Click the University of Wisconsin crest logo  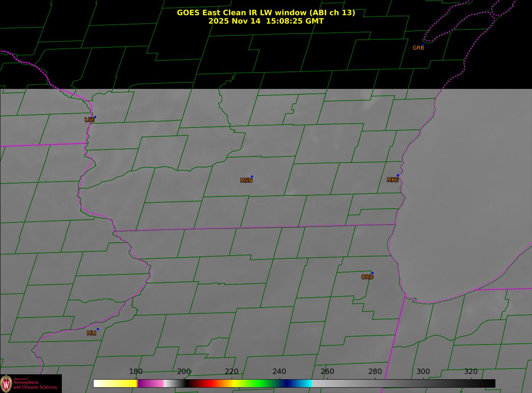[x=6, y=383]
